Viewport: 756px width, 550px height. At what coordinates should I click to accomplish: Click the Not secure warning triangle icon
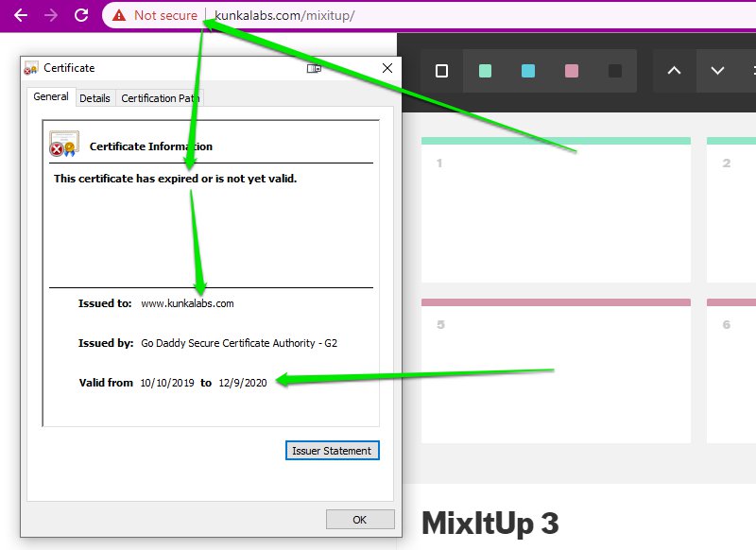(119, 15)
